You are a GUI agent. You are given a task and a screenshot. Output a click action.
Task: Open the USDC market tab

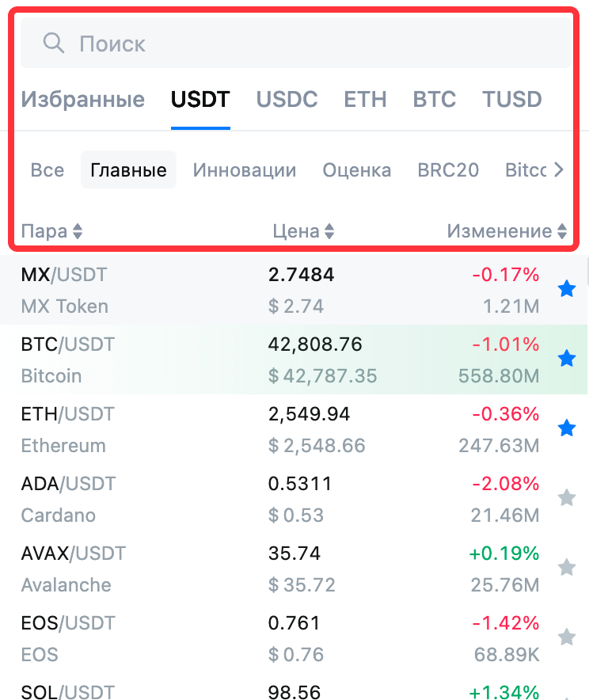click(x=287, y=99)
